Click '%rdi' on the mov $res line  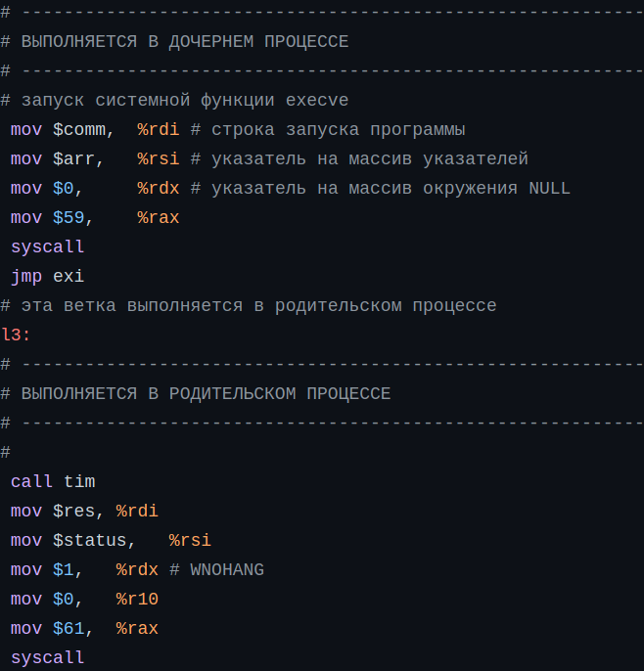pos(137,512)
